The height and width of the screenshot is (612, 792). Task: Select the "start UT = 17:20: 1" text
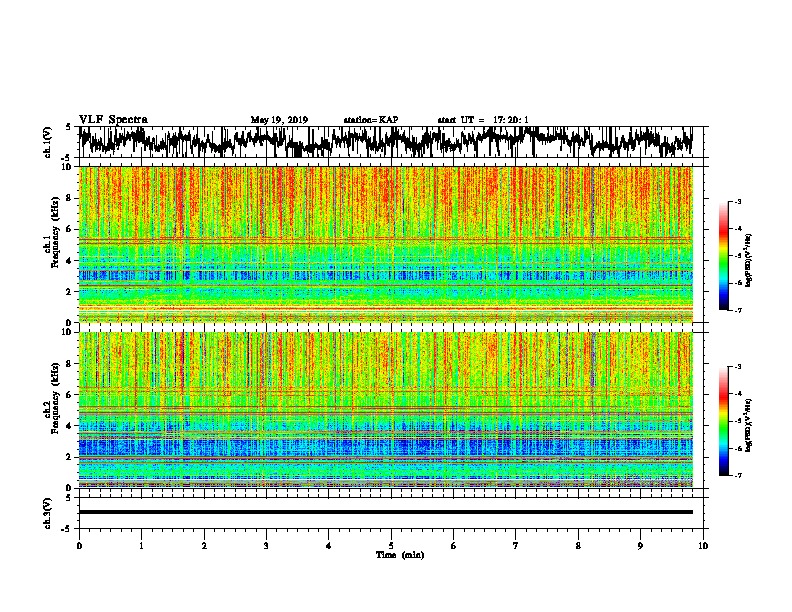click(x=483, y=120)
